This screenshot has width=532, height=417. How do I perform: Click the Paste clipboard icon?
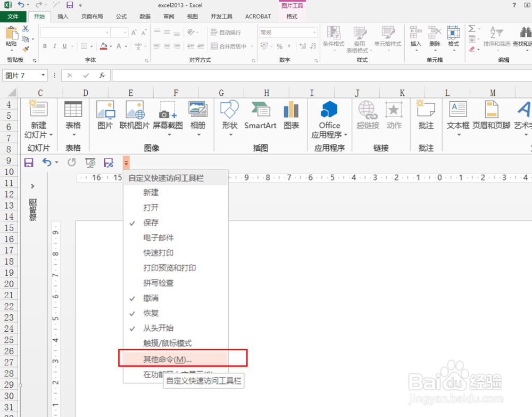(x=11, y=33)
